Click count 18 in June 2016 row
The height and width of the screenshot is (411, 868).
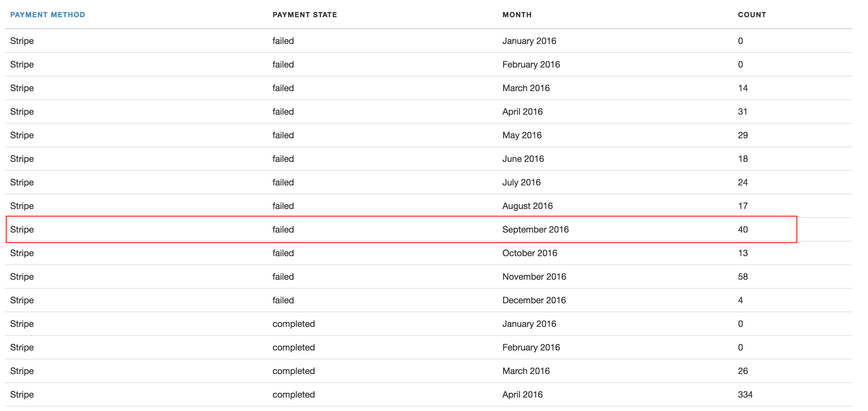tap(743, 159)
